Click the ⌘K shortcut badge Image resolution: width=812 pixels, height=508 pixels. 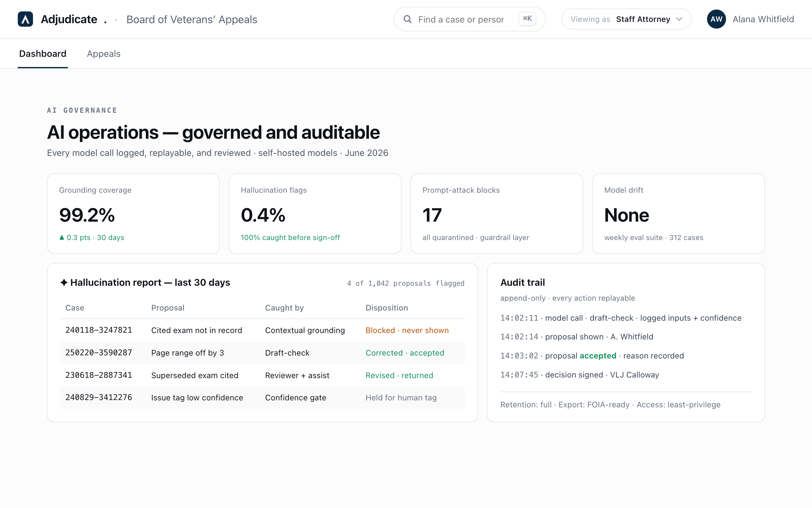(527, 19)
